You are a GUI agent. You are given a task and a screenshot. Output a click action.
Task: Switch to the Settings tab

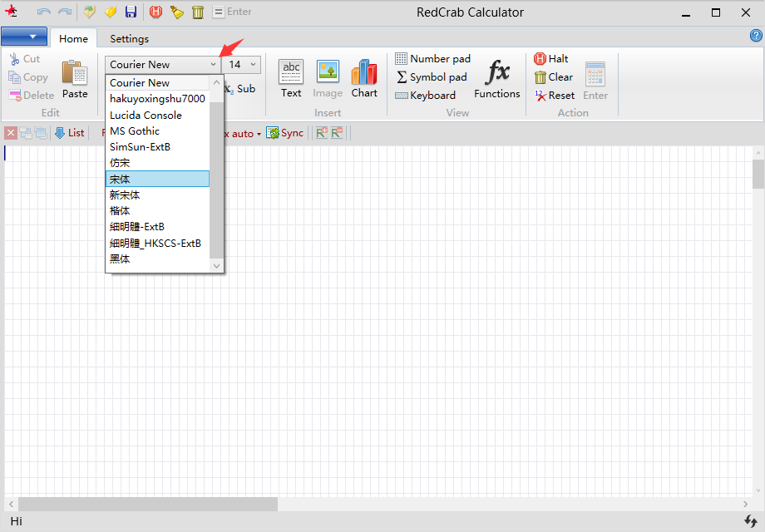(129, 38)
